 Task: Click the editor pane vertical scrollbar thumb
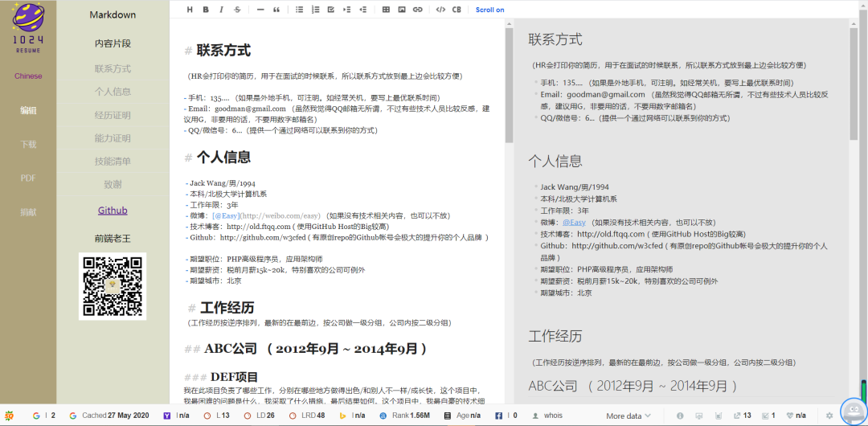click(509, 84)
